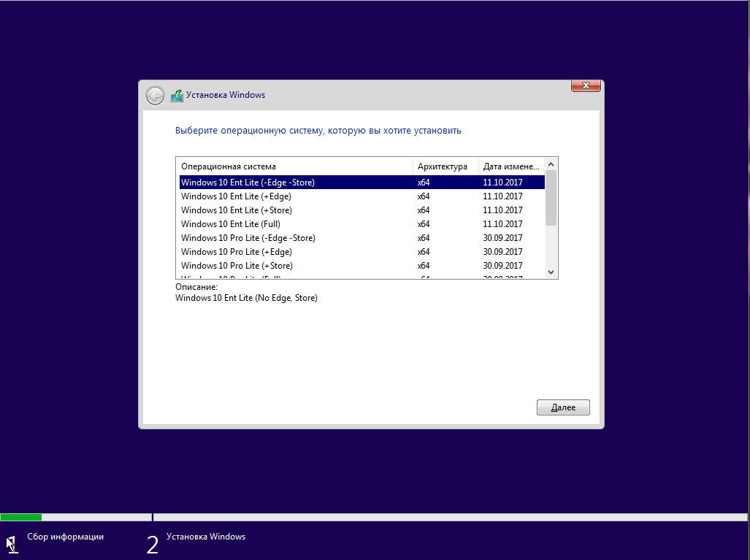
Task: Select Windows 10 Ent Lite (+Store)
Action: tap(361, 210)
